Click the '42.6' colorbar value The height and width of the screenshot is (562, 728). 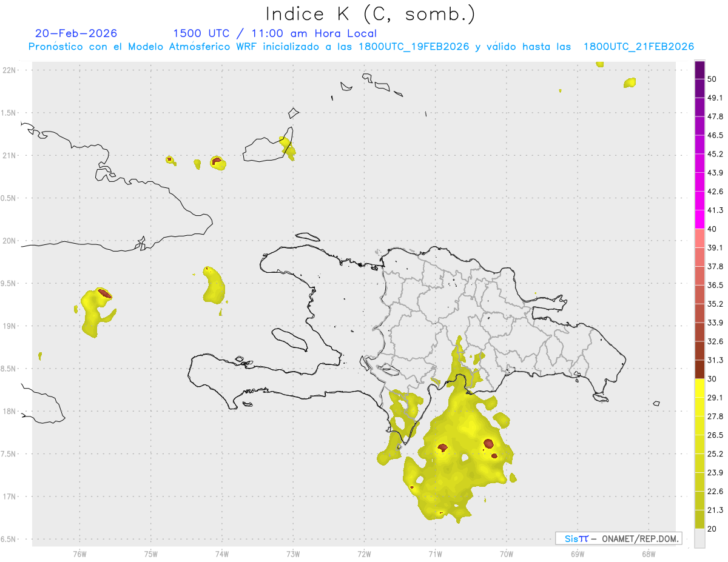pos(715,192)
